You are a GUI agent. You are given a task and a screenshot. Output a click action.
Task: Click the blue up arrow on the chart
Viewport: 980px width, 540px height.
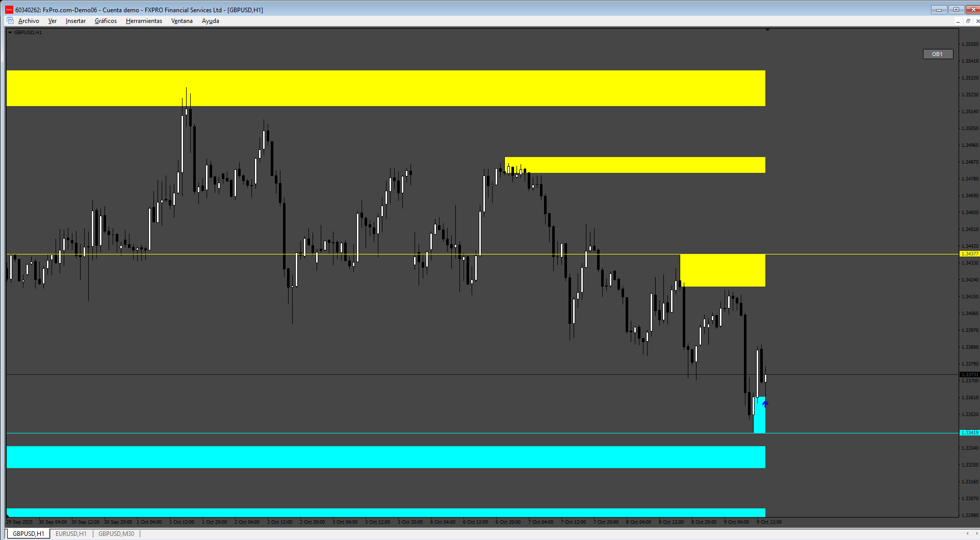765,404
